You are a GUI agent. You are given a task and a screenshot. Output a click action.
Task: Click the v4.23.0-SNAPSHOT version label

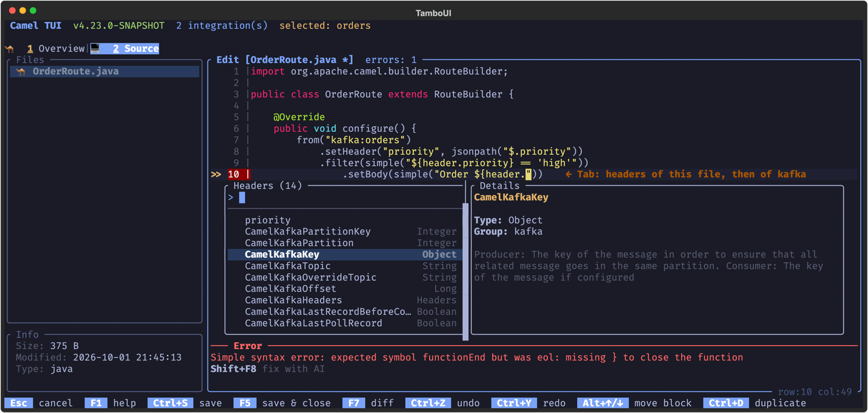point(119,26)
